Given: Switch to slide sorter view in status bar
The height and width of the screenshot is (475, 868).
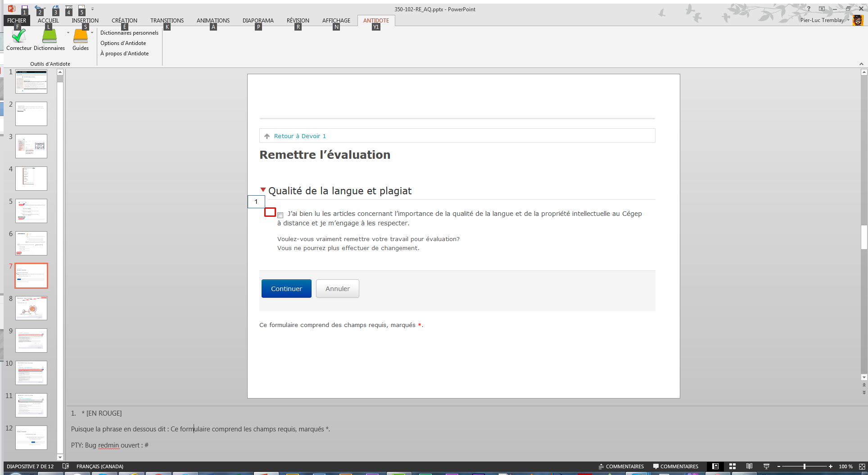Looking at the screenshot, I should (x=732, y=466).
